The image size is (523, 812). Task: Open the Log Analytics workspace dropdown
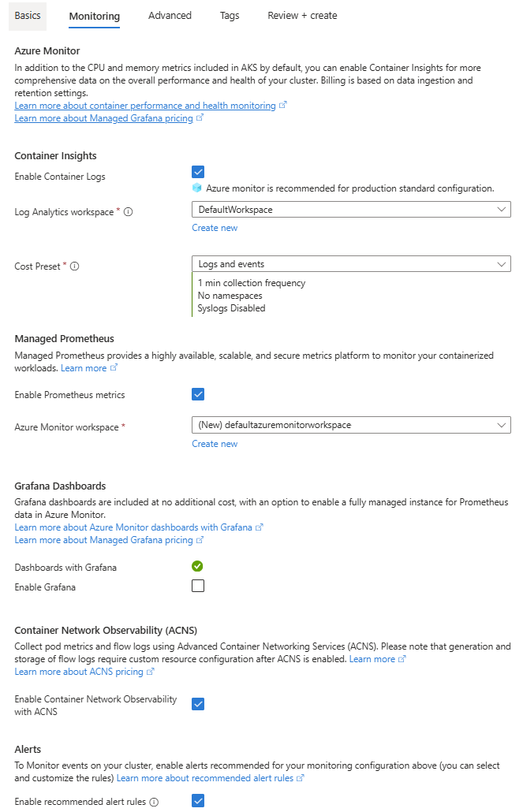502,210
